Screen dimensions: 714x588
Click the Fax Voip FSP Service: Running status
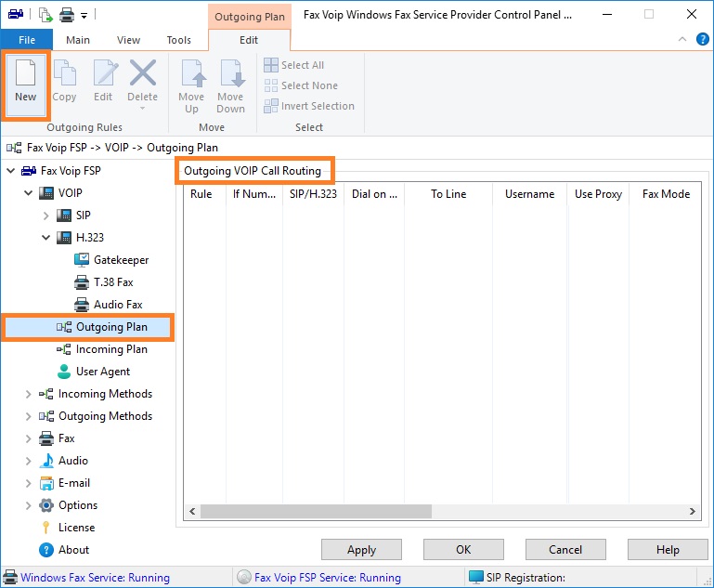(319, 578)
